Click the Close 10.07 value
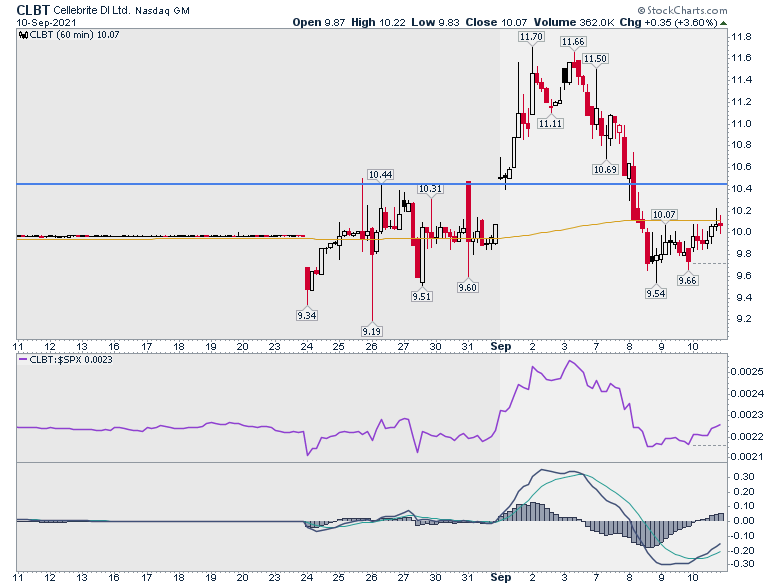This screenshot has height=586, width=780. tap(495, 22)
